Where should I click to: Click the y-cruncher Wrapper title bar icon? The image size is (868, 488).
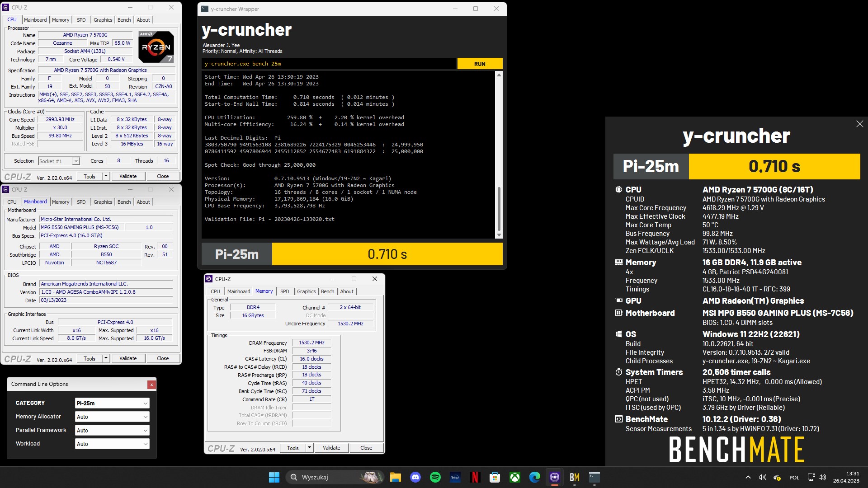point(205,9)
